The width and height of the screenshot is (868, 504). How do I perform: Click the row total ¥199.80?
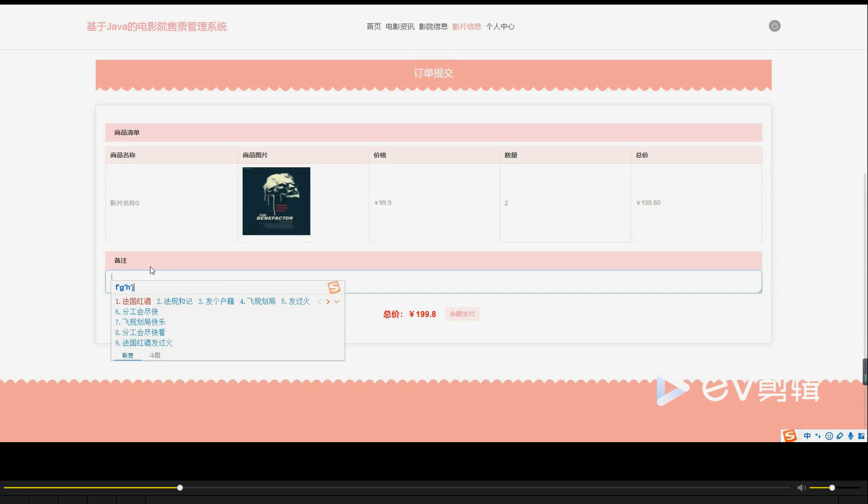pos(648,203)
